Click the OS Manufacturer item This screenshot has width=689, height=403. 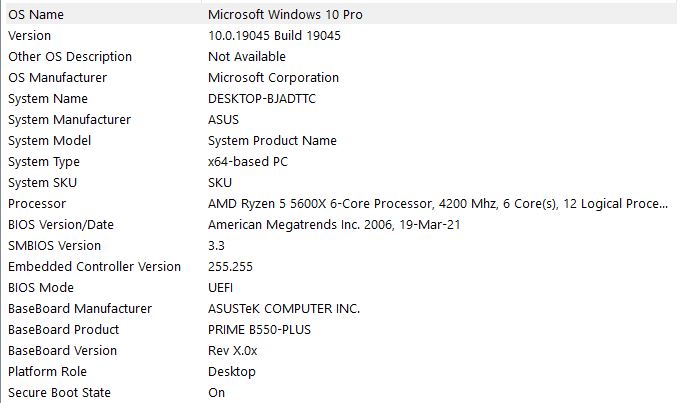click(x=57, y=77)
